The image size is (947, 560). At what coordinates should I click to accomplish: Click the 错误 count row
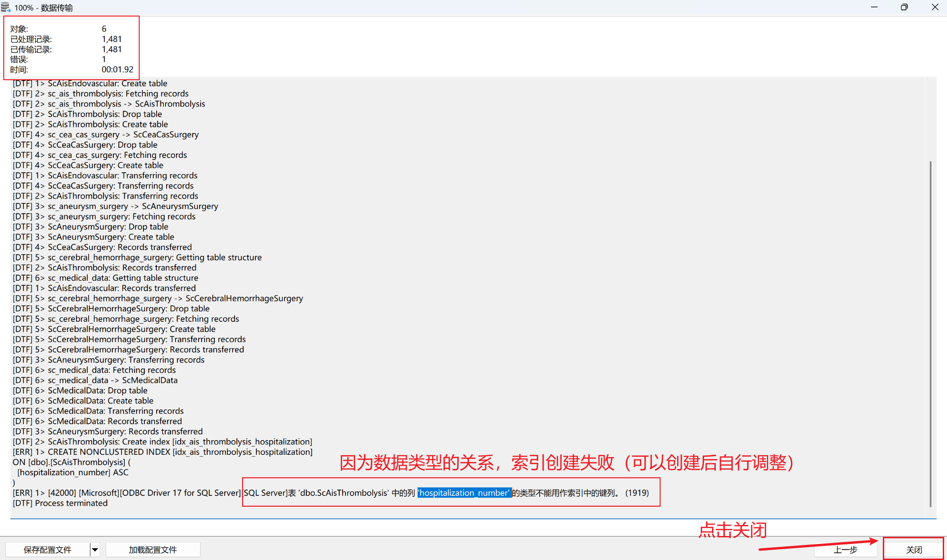click(58, 59)
